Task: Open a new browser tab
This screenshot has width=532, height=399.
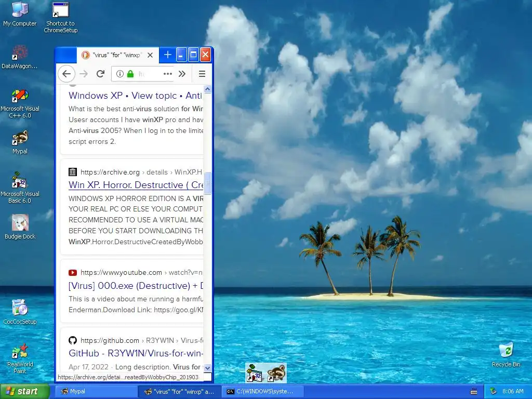Action: [x=168, y=55]
